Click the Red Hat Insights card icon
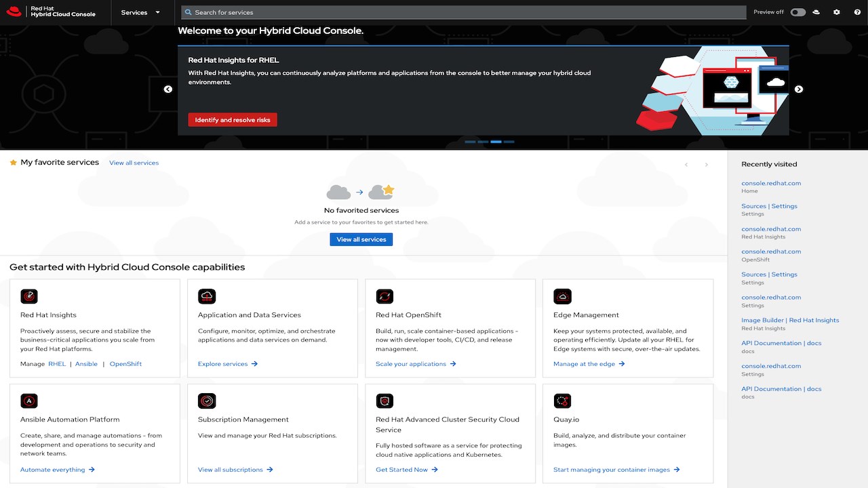 (x=29, y=296)
